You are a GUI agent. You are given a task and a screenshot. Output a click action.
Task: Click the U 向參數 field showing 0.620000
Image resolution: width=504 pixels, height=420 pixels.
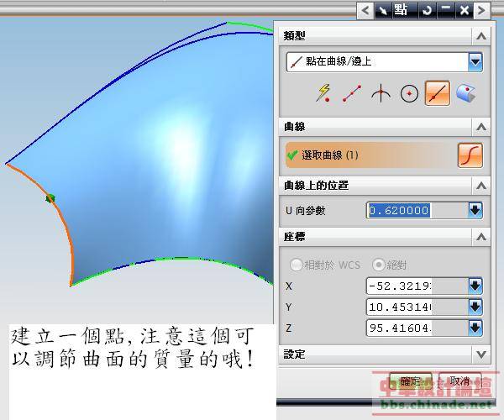tap(417, 211)
